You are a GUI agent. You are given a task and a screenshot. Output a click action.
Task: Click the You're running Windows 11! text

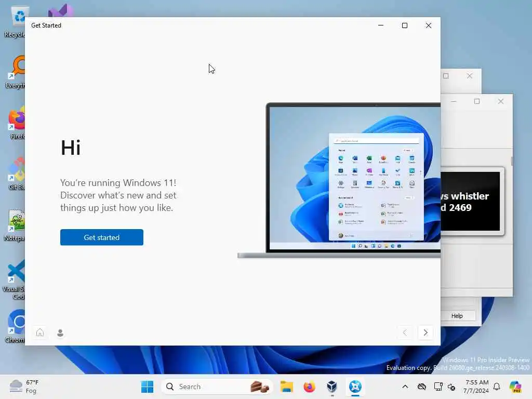(x=118, y=182)
